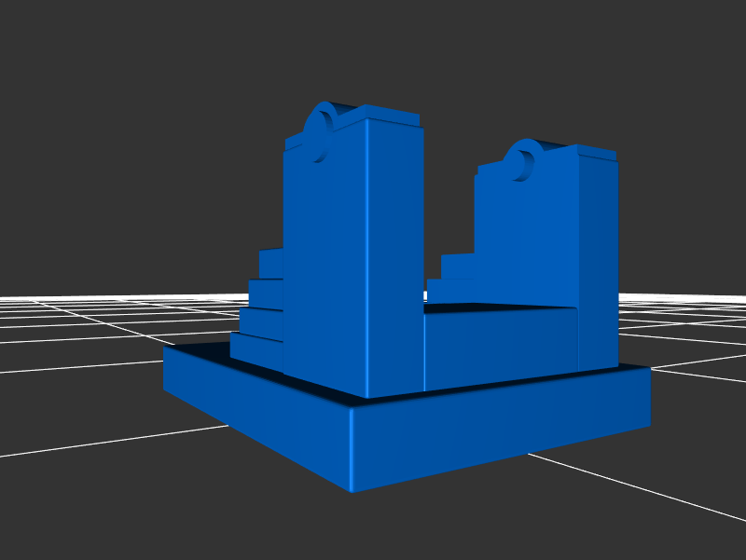Select the base platform's left side face
746x560 pixels.
(252, 410)
